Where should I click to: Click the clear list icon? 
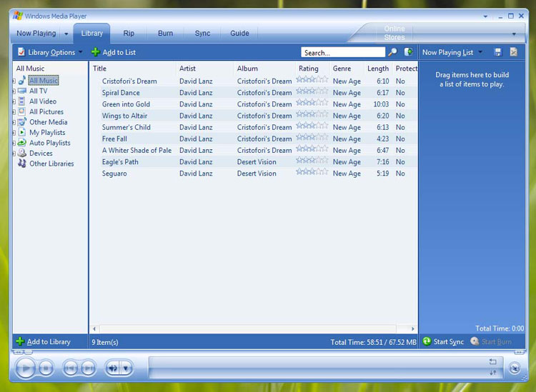[514, 52]
